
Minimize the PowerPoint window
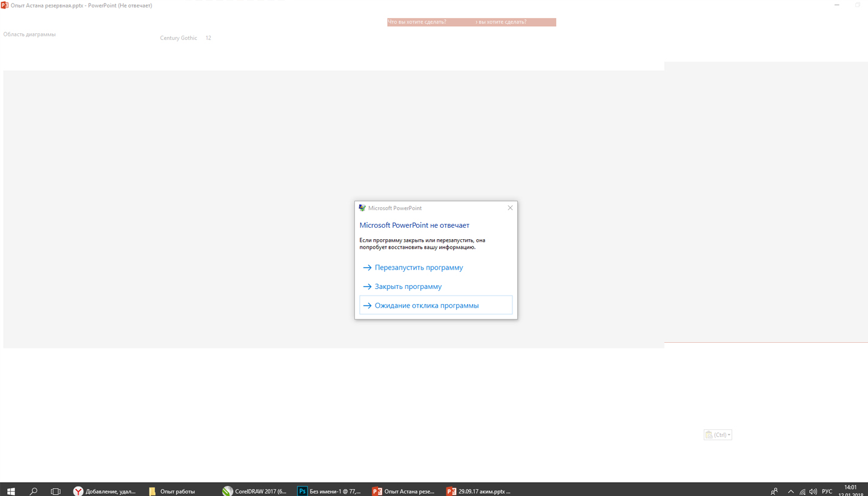coord(837,5)
